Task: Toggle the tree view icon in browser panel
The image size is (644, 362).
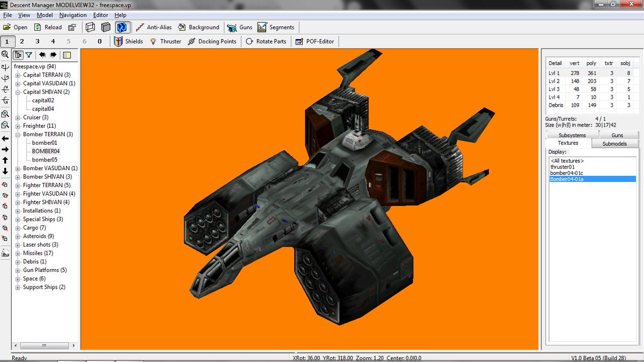Action: [x=18, y=55]
